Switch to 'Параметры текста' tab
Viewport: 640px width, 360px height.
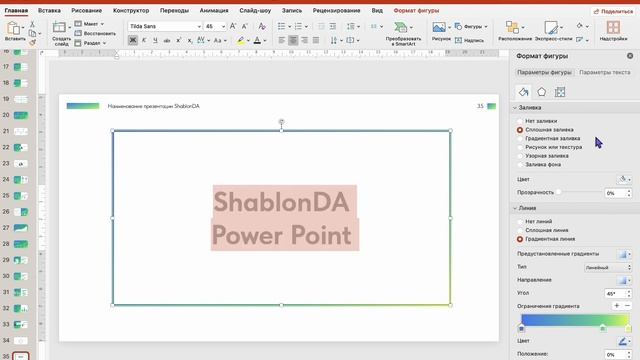click(x=604, y=72)
